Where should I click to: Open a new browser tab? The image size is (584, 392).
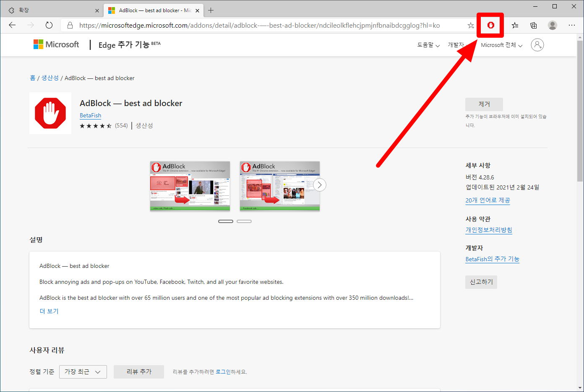(211, 10)
